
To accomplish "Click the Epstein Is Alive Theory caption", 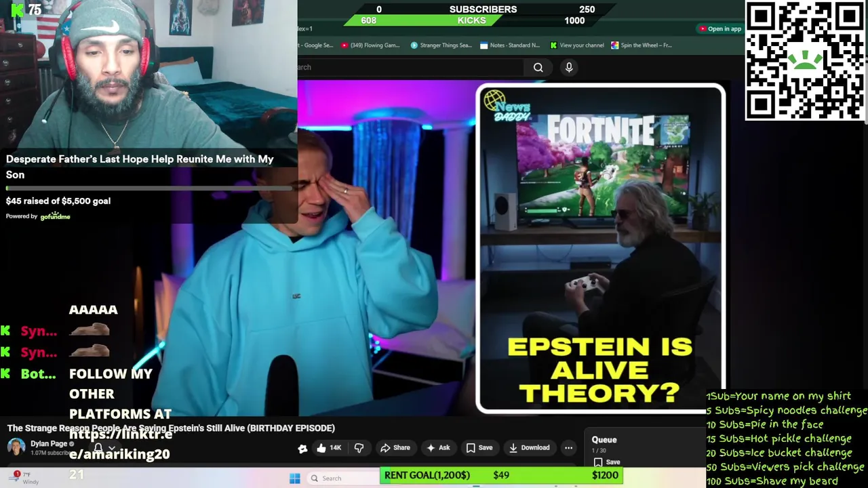I will (x=600, y=370).
